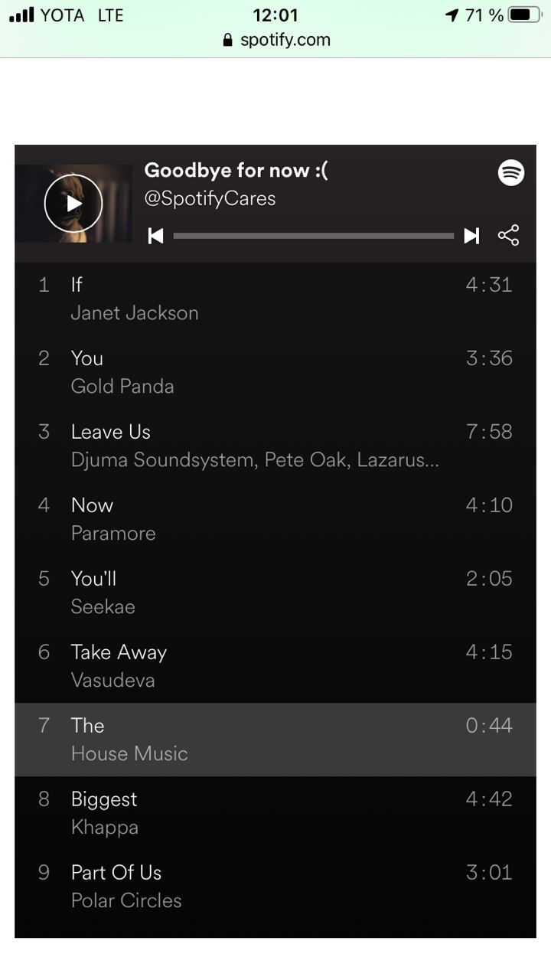Play the Goodbye for now playlist
Viewport: 551px width, 980px height.
[x=73, y=204]
